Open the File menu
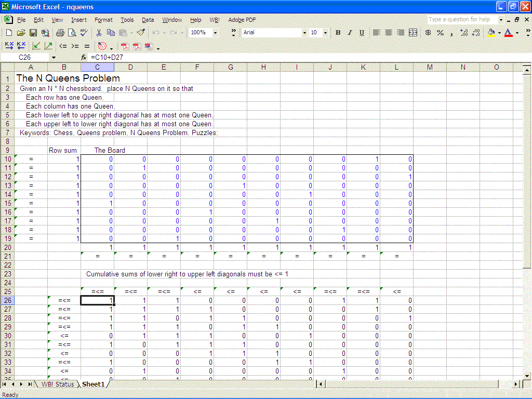The width and height of the screenshot is (532, 399). click(21, 20)
